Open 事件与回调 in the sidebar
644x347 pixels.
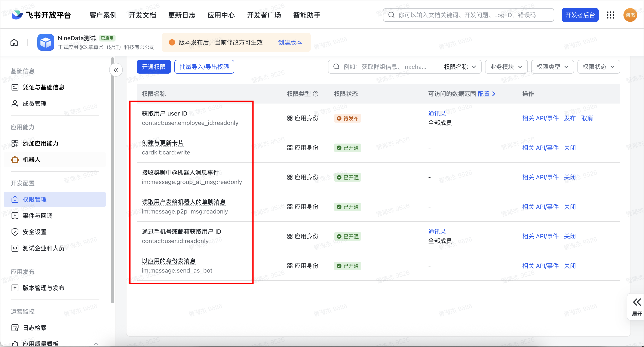(37, 215)
